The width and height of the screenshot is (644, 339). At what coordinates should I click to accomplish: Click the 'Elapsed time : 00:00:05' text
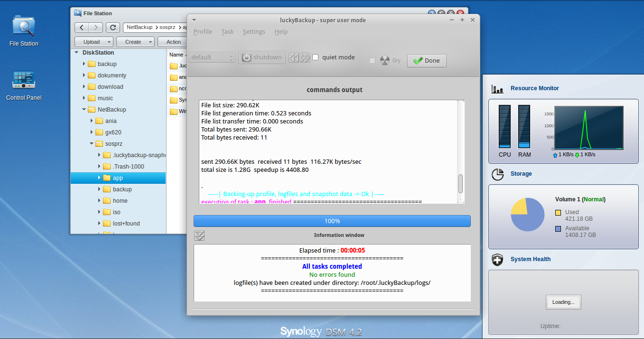pyautogui.click(x=332, y=250)
